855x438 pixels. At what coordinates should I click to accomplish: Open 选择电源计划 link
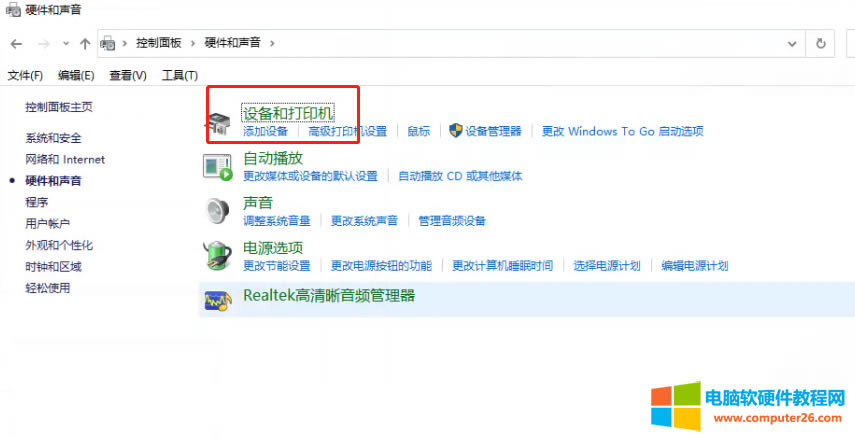[x=606, y=266]
